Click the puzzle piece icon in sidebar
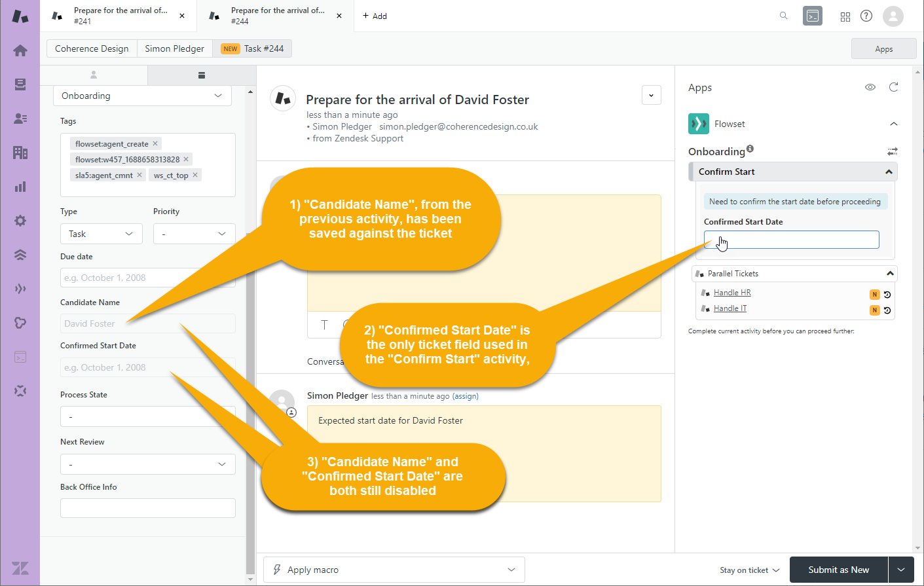The height and width of the screenshot is (586, 924). [x=20, y=323]
